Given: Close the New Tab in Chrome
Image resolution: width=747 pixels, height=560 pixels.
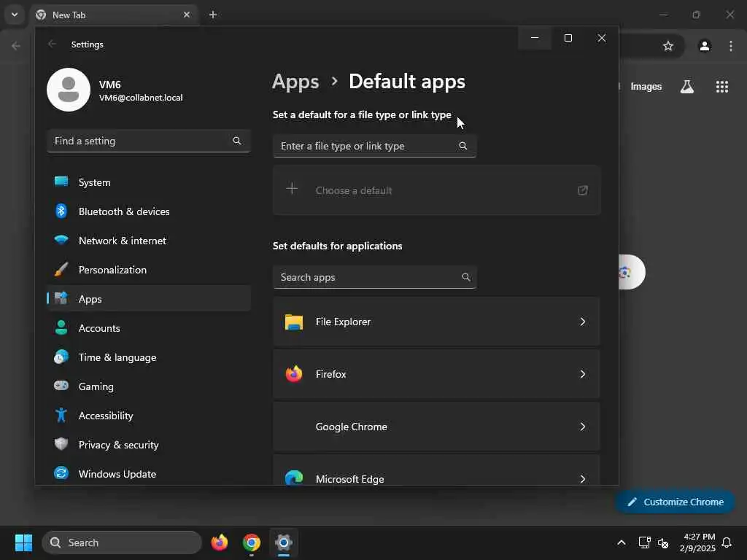Looking at the screenshot, I should 187,15.
